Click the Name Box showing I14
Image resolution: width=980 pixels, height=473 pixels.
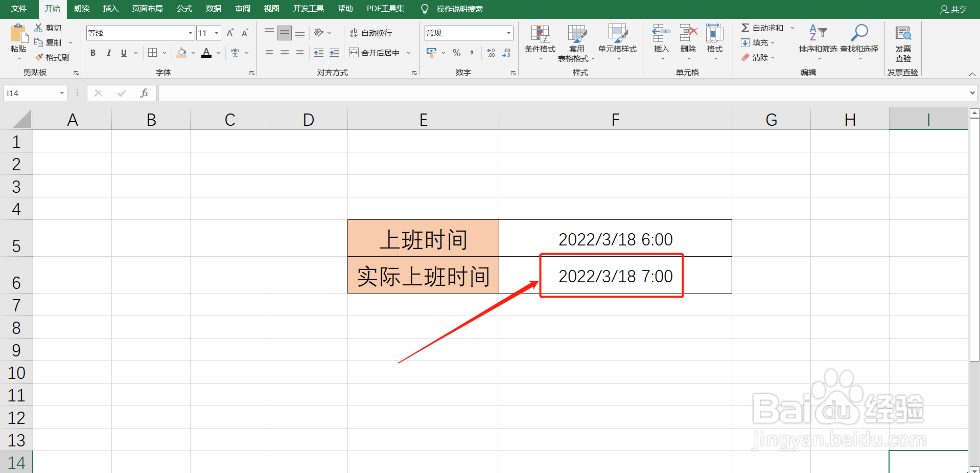31,93
